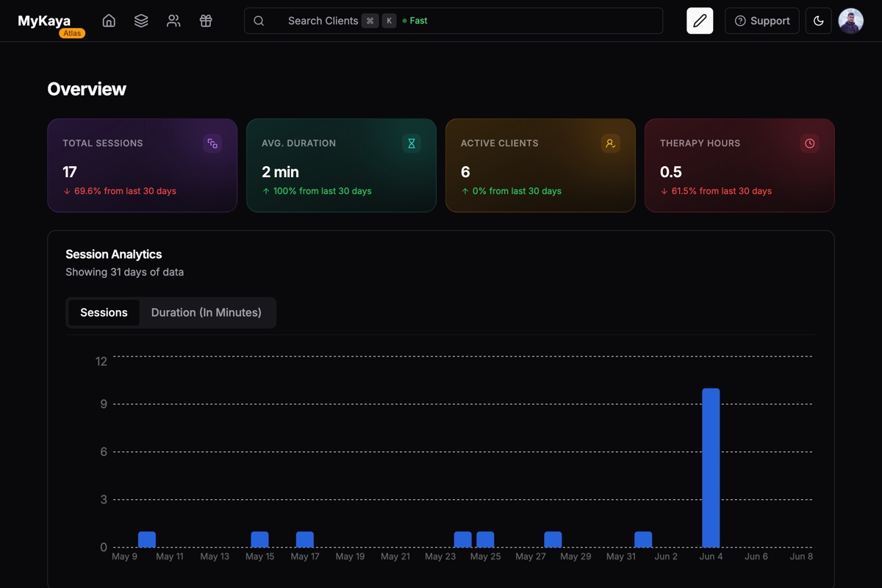Click the Atlas badge
This screenshot has width=882, height=588.
pyautogui.click(x=72, y=33)
